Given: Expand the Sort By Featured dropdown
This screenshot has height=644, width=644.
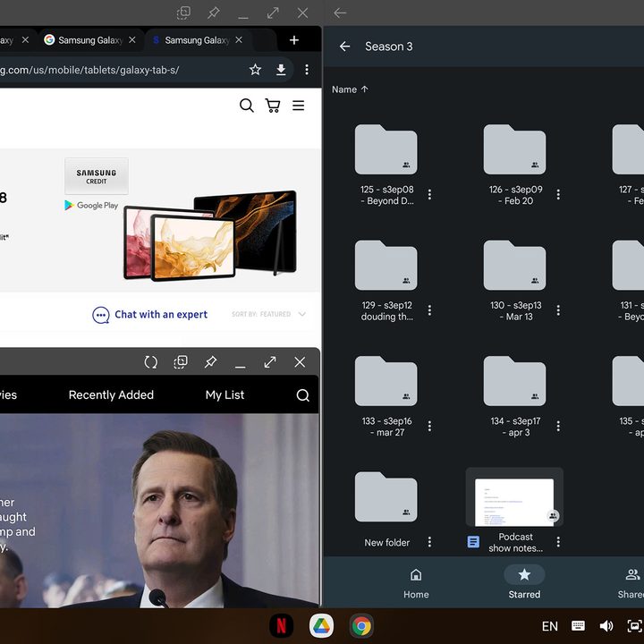Looking at the screenshot, I should (269, 314).
